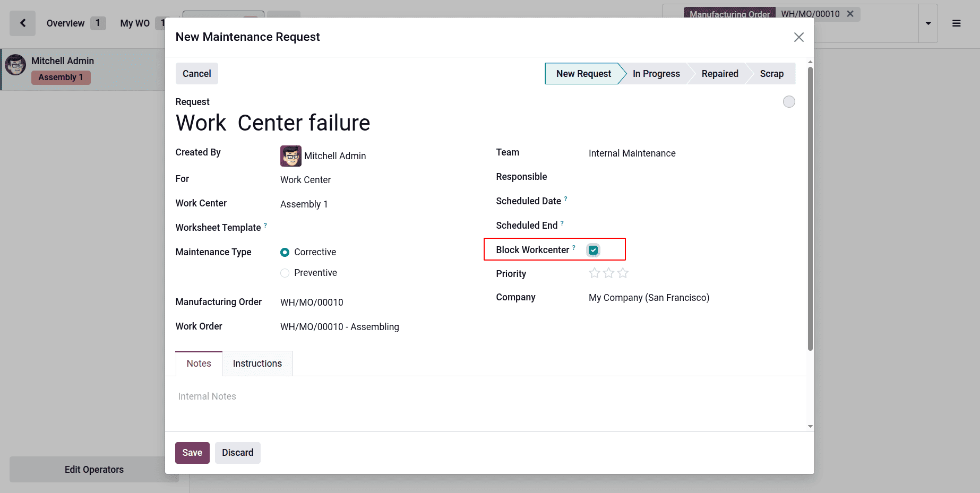The width and height of the screenshot is (980, 493).
Task: Open the Worksheet Template dropdown field
Action: click(x=377, y=228)
